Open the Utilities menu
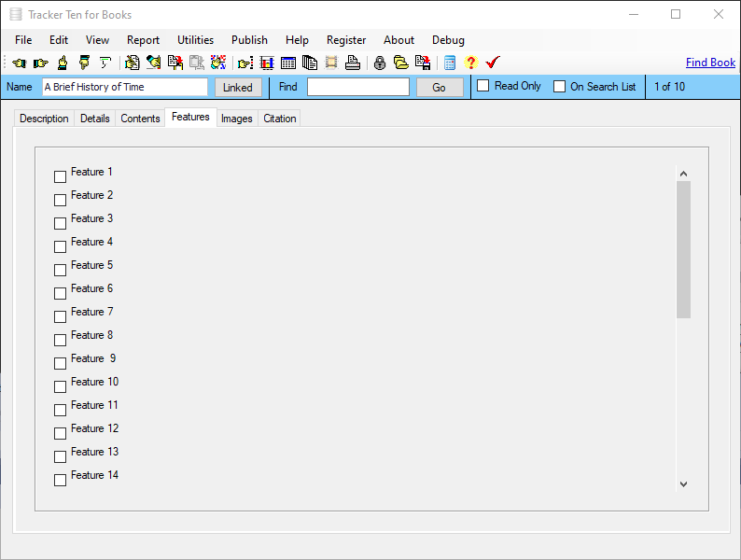This screenshot has width=741, height=560. pyautogui.click(x=195, y=40)
